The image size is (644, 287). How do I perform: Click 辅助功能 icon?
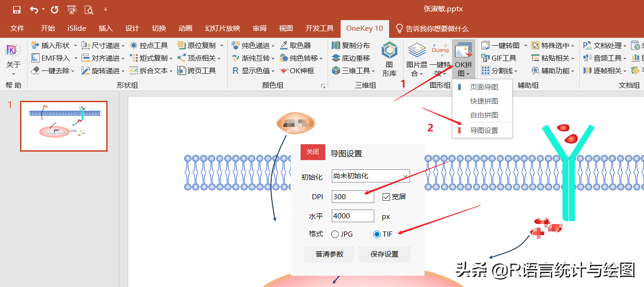click(535, 71)
